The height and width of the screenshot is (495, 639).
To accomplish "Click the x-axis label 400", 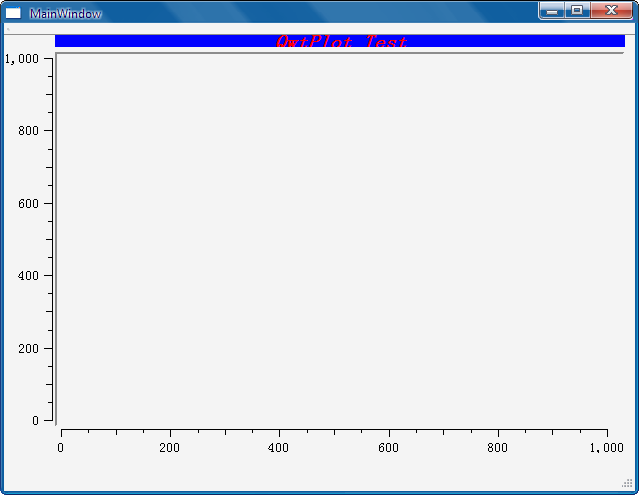I will [278, 448].
